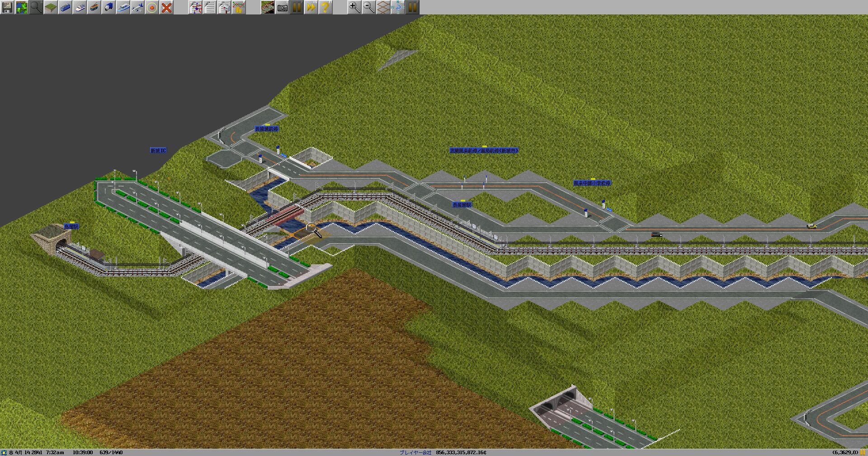Click the 鳳来中部小学校停 stop label
Viewport: 868px width, 456px height.
click(592, 183)
